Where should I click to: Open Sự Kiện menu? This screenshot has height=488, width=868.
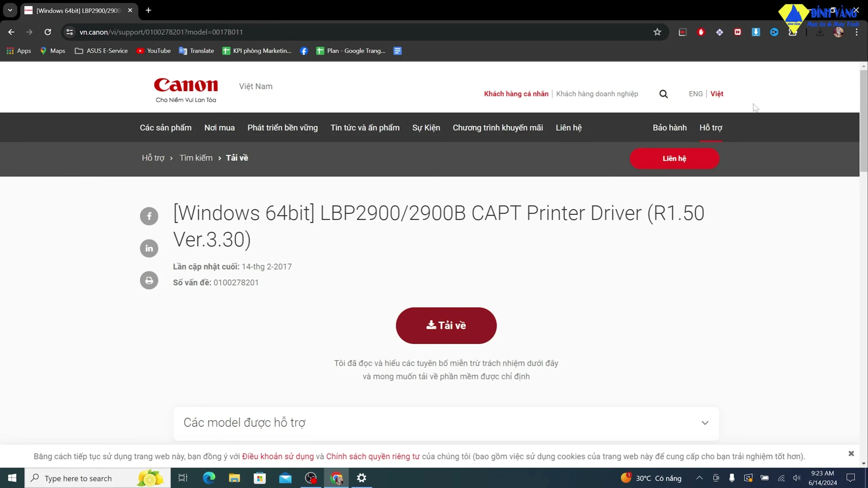tap(426, 128)
